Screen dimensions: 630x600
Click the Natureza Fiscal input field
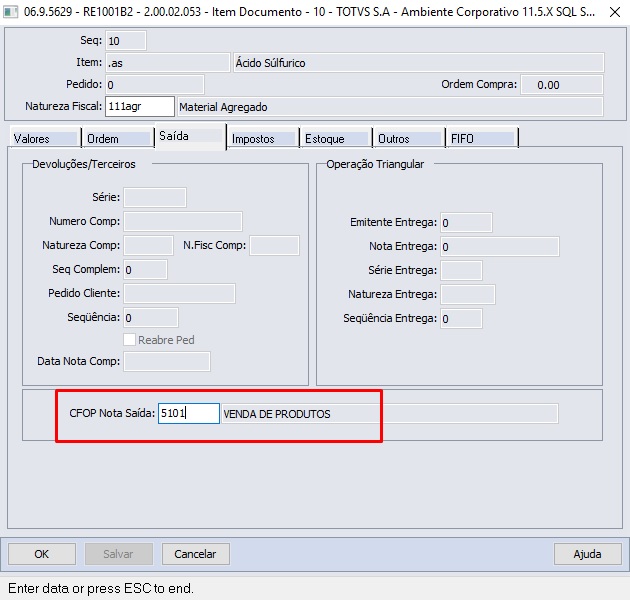coord(140,106)
